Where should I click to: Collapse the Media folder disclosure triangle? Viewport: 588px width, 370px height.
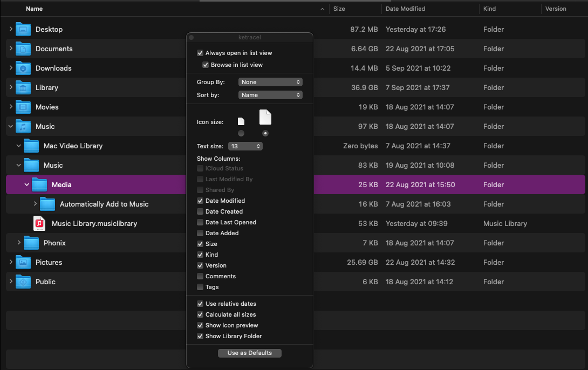(x=25, y=184)
